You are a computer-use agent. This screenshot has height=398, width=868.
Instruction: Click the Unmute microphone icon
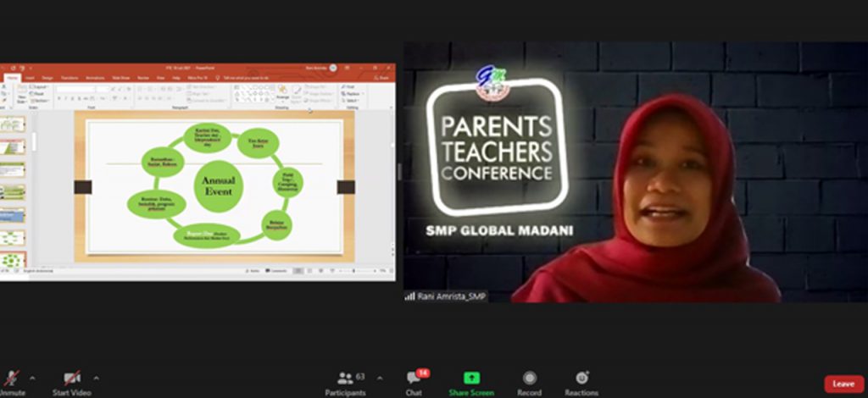pyautogui.click(x=11, y=378)
